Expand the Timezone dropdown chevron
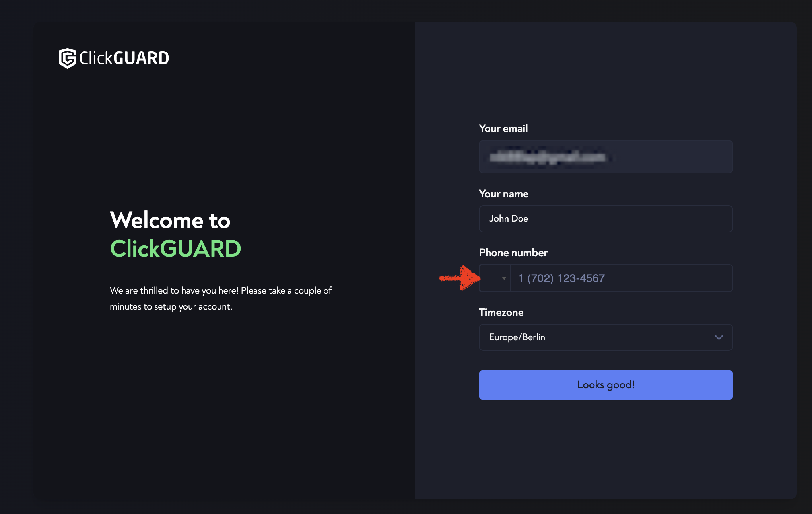 [719, 337]
